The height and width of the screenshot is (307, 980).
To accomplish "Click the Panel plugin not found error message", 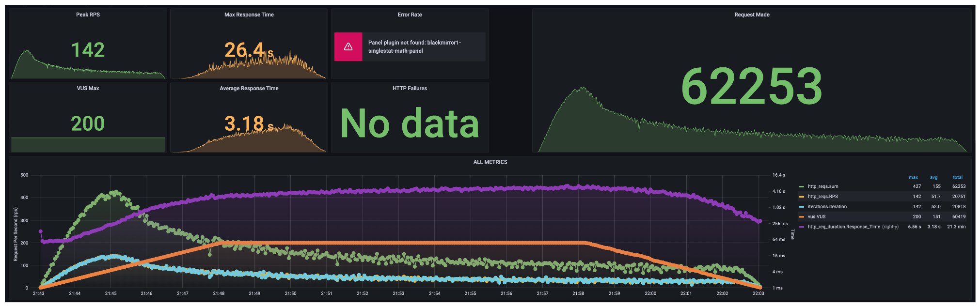I will (x=414, y=47).
